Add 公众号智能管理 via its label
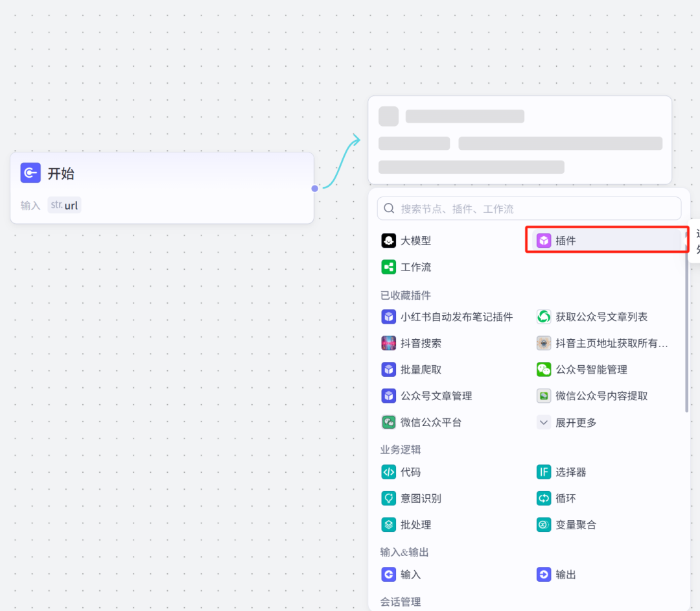This screenshot has width=700, height=611. [591, 369]
